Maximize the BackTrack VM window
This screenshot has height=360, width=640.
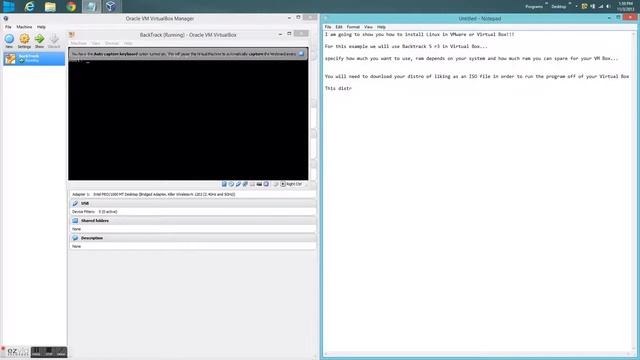pos(289,34)
